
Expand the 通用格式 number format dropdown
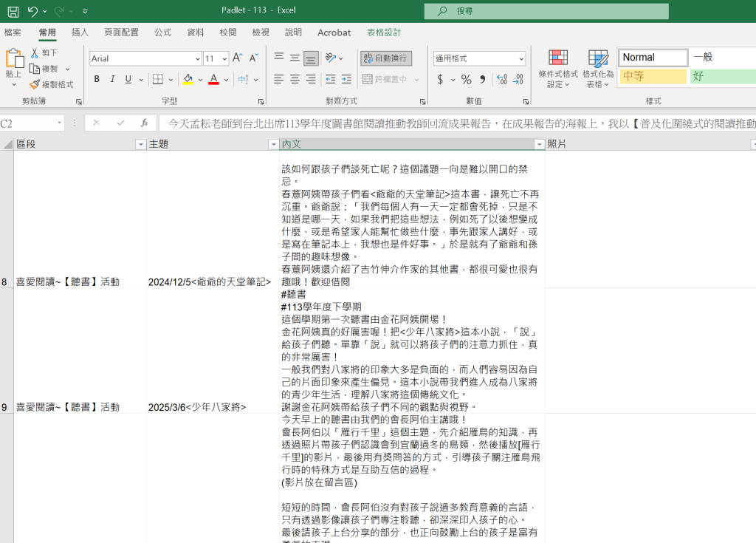521,59
